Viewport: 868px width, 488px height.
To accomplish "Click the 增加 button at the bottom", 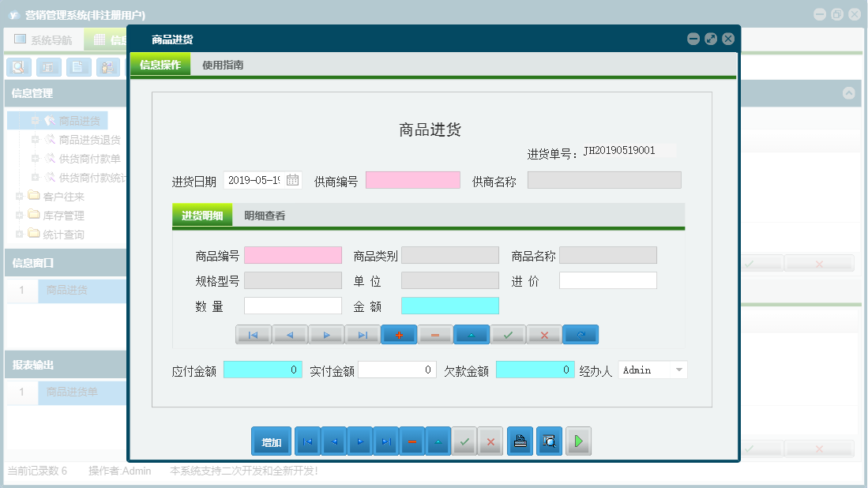I will [271, 441].
